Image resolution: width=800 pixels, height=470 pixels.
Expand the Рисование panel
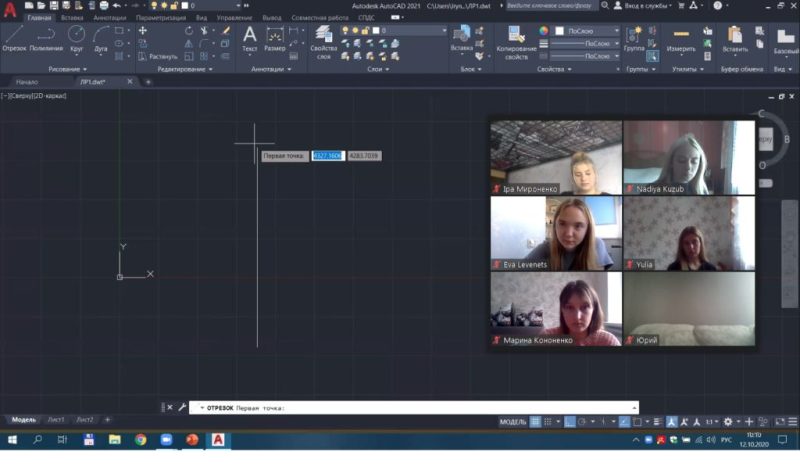click(67, 69)
